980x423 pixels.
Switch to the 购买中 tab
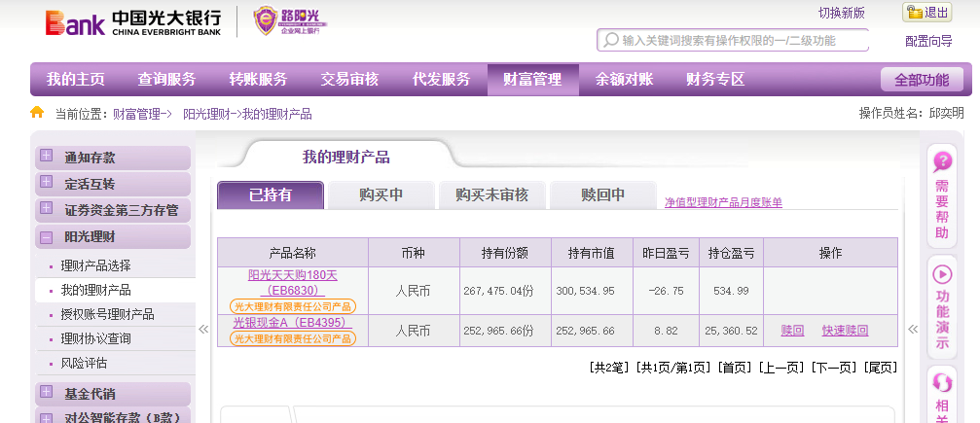pyautogui.click(x=381, y=194)
